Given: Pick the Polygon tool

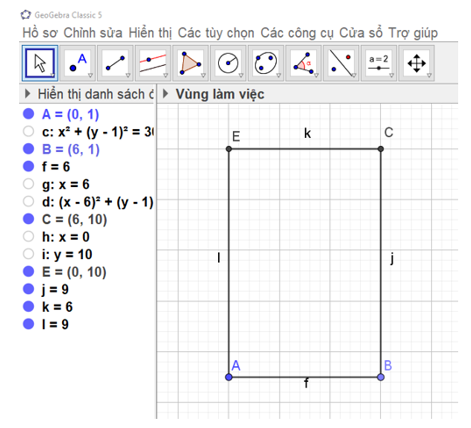Looking at the screenshot, I should click(x=191, y=63).
